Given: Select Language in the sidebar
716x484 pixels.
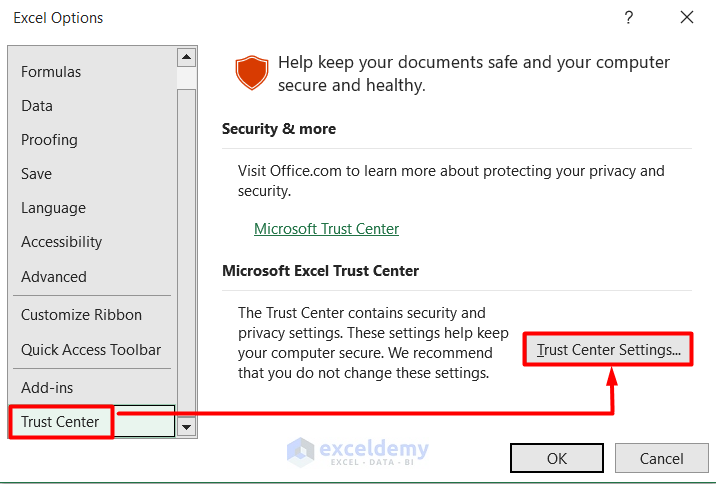Looking at the screenshot, I should (x=53, y=208).
